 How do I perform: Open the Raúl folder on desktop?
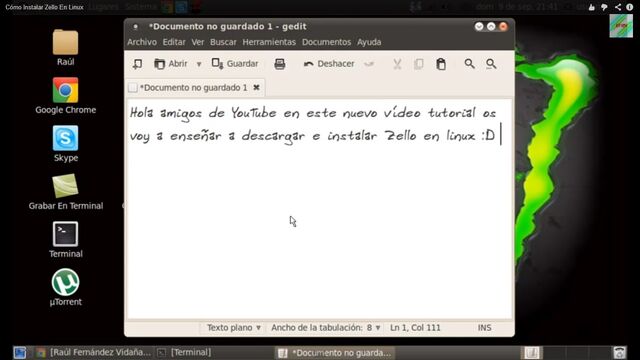pyautogui.click(x=65, y=48)
